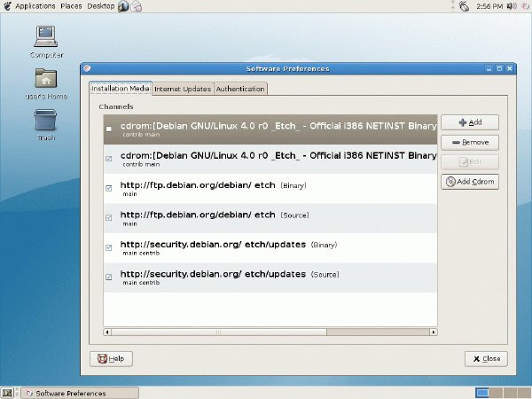Uncheck the selected first cdrom channel checkbox
Image resolution: width=532 pixels, height=399 pixels.
pyautogui.click(x=108, y=129)
